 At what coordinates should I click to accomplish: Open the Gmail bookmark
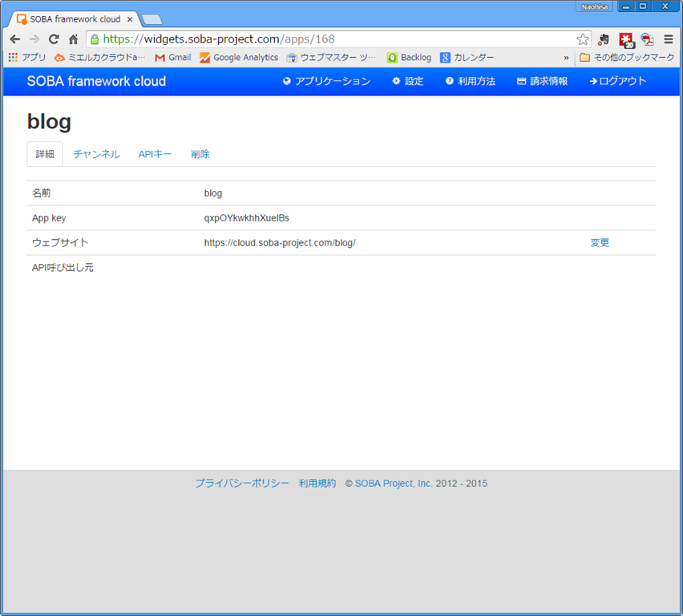(173, 58)
